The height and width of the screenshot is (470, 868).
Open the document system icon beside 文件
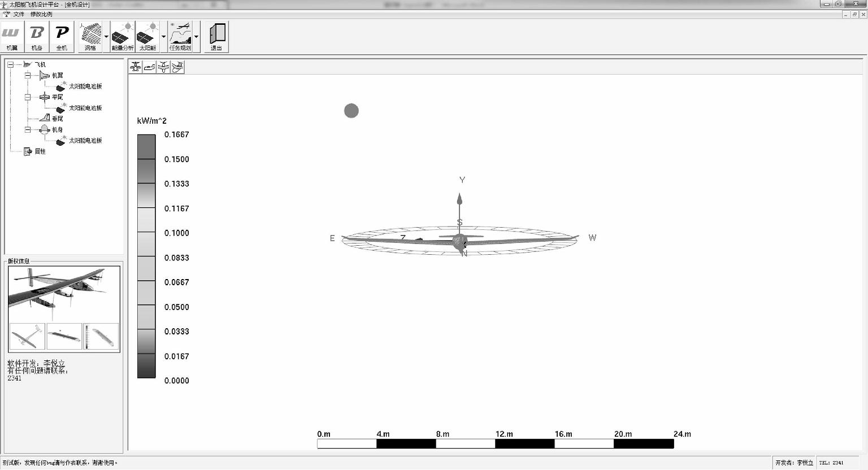(x=6, y=14)
